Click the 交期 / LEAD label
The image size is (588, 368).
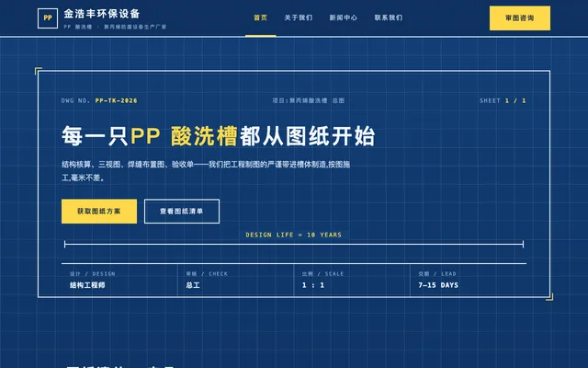[437, 274]
